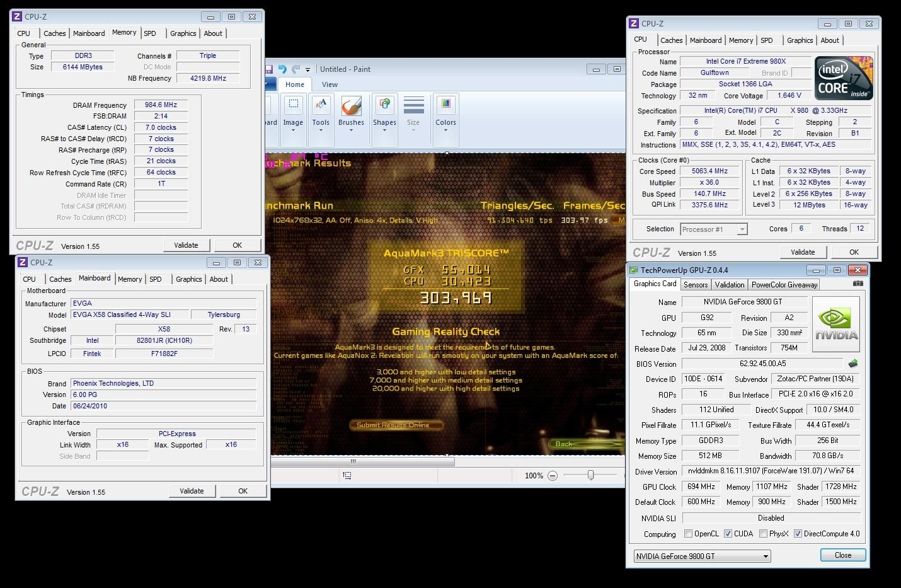Click the GPU-Z camera screenshot icon
901x588 pixels.
tap(858, 284)
